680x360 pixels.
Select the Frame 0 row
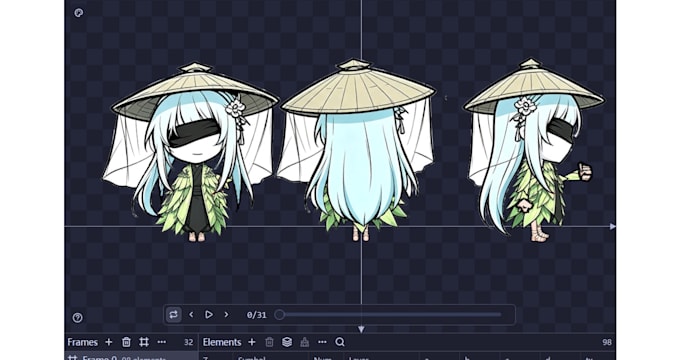pyautogui.click(x=131, y=357)
